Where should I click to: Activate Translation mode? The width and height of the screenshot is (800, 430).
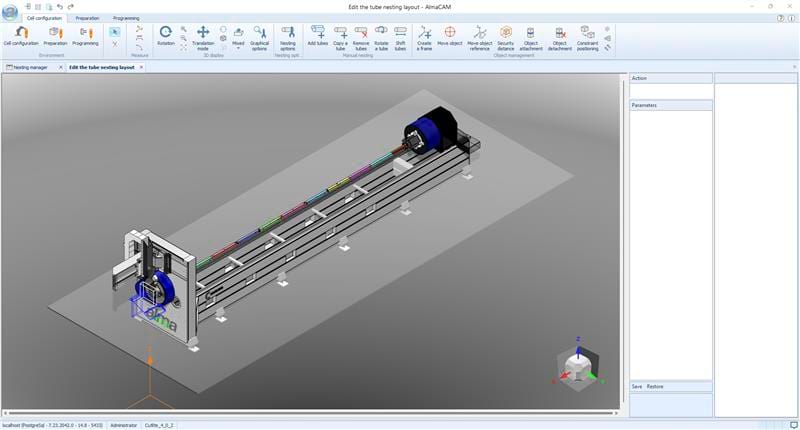(x=203, y=36)
